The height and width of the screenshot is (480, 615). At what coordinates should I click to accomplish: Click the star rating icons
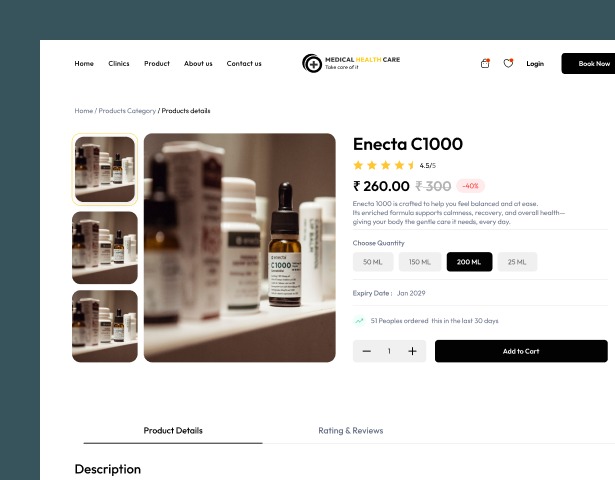click(384, 165)
